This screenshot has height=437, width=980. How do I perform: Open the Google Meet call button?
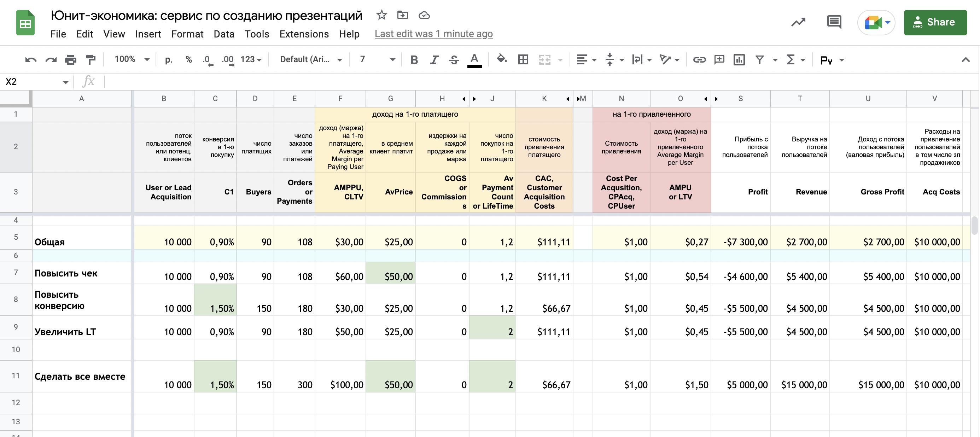tap(876, 22)
